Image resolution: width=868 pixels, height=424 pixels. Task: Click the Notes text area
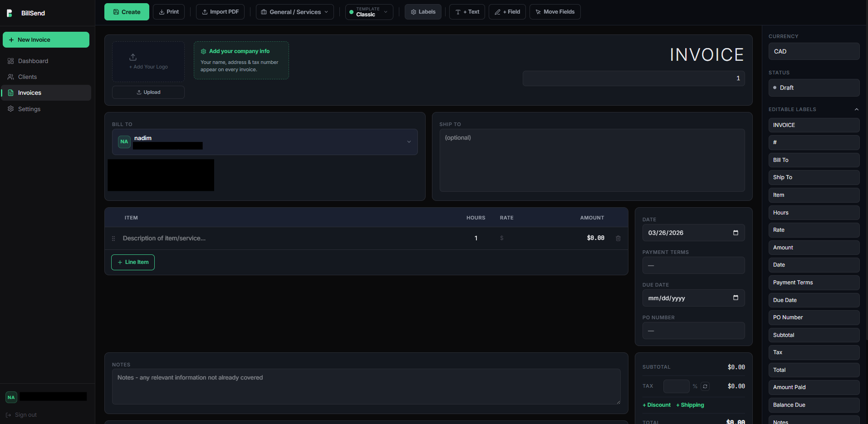click(366, 386)
